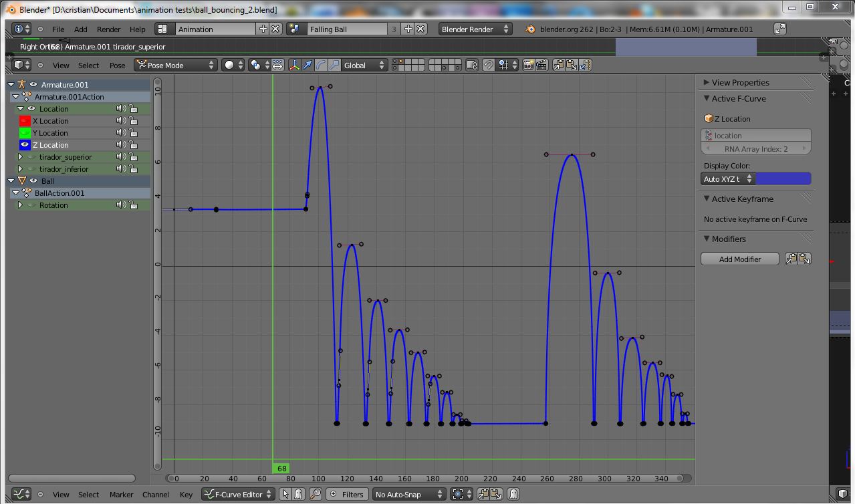Delete the Falling Ball scene with X

click(420, 29)
